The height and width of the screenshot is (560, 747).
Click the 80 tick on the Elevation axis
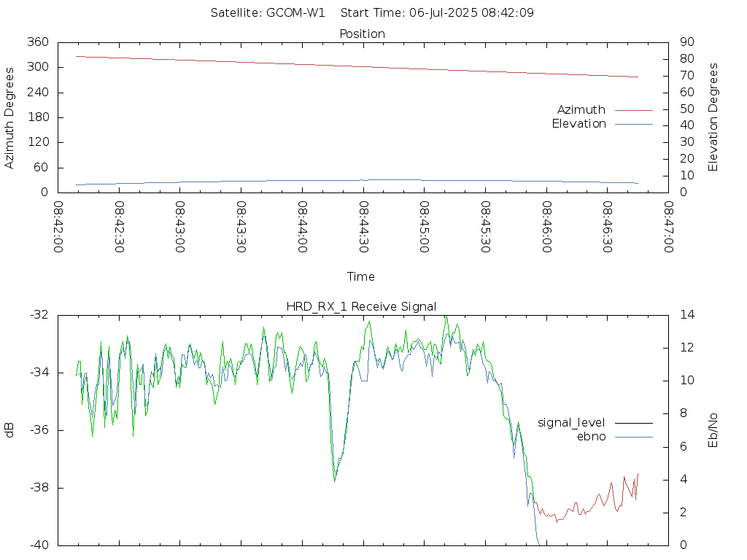click(x=687, y=59)
